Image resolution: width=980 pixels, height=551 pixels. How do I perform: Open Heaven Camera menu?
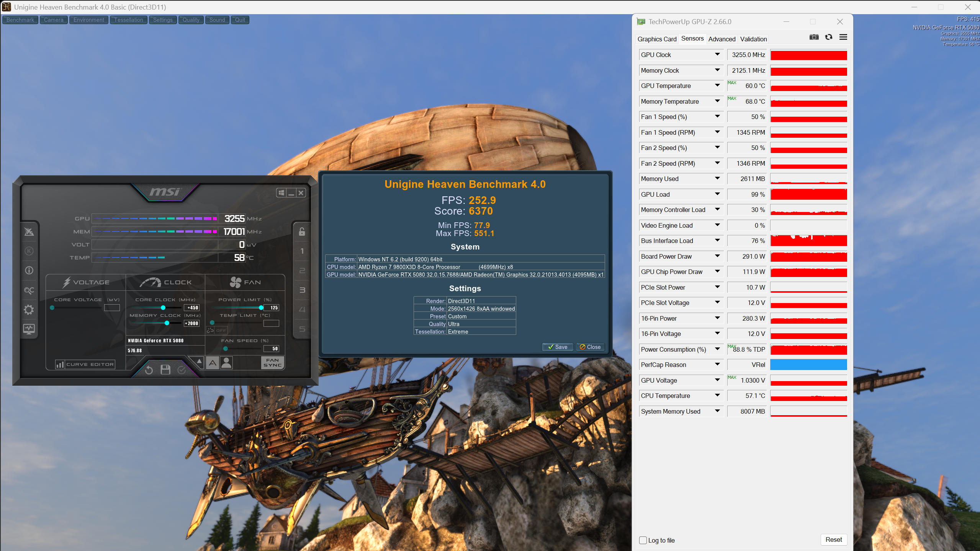54,20
